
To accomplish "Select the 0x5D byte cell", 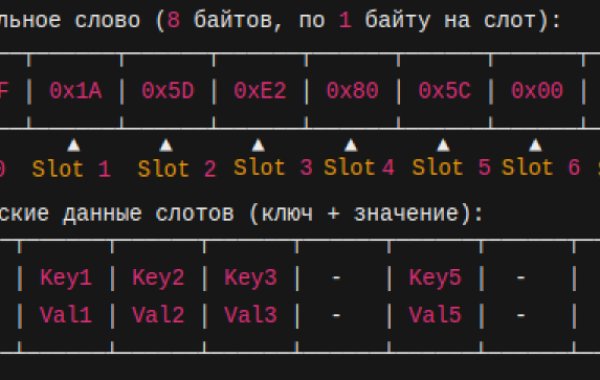I will pyautogui.click(x=168, y=91).
